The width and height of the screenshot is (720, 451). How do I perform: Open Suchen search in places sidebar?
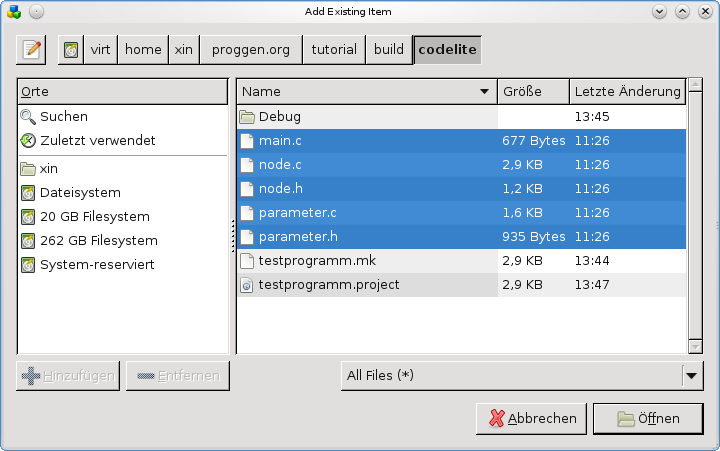tap(64, 116)
